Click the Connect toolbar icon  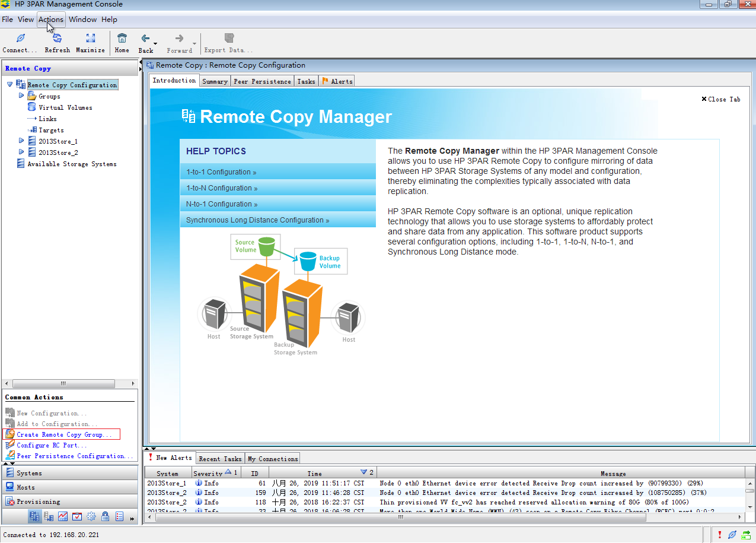point(20,39)
